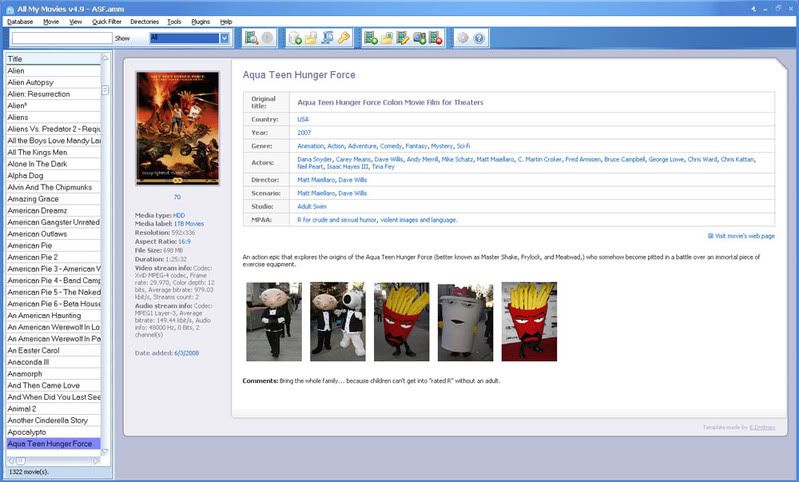The height and width of the screenshot is (482, 799).
Task: Click the gold key password icon
Action: click(x=344, y=38)
